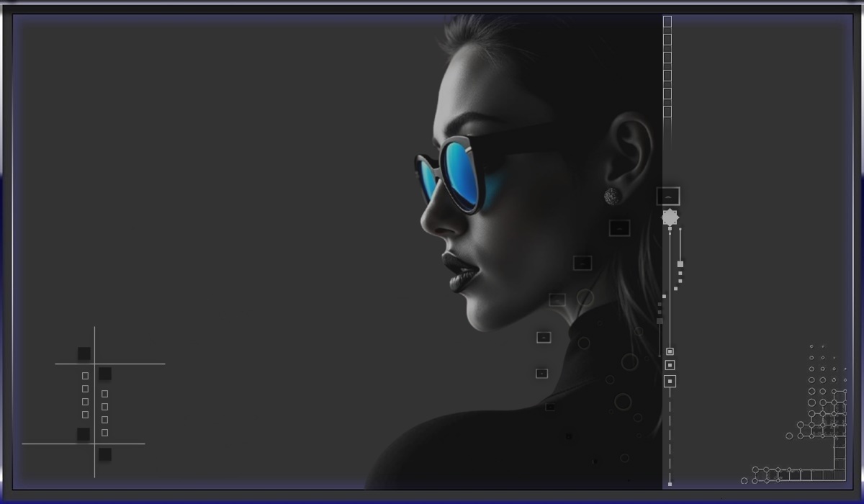
Task: Click the smallest, uppermost of the three nested squares
Action: coord(670,351)
